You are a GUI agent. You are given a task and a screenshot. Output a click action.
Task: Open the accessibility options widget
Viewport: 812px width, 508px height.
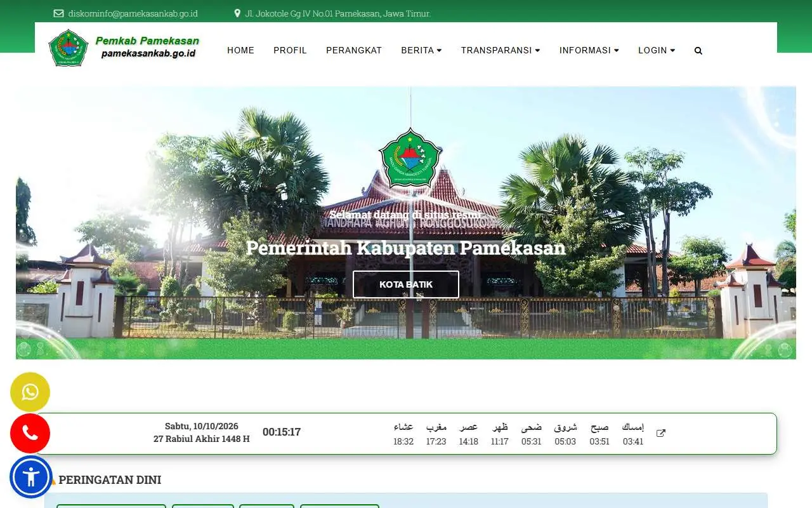31,476
